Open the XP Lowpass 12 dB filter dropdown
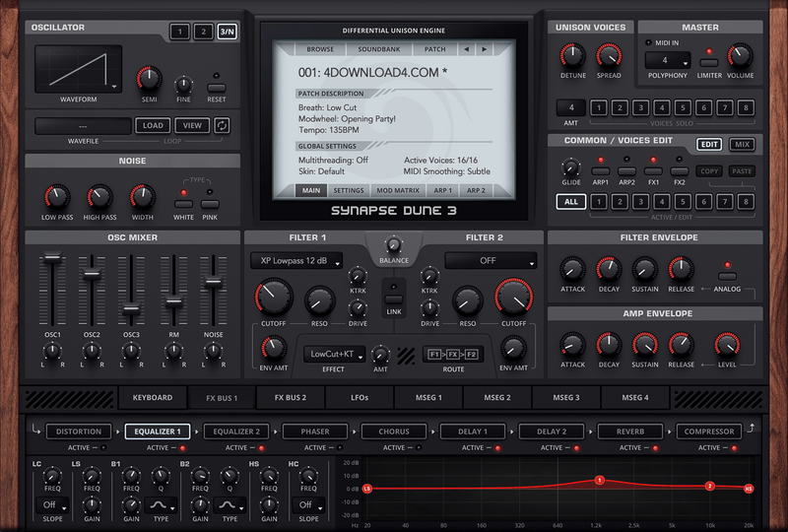Screen dimensions: 788x532 point(295,261)
